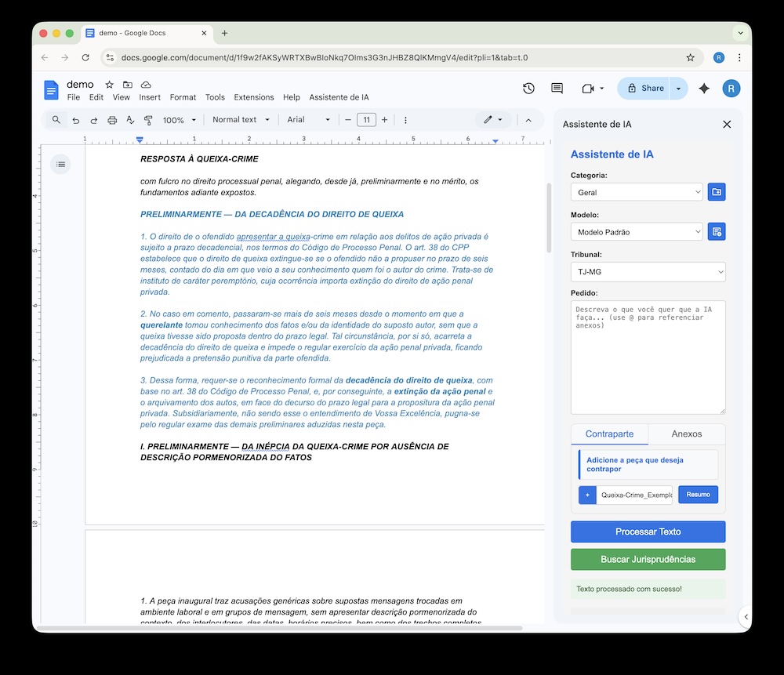Click folder icon next to Categoria
Screen dimensions: 784x675
point(717,192)
